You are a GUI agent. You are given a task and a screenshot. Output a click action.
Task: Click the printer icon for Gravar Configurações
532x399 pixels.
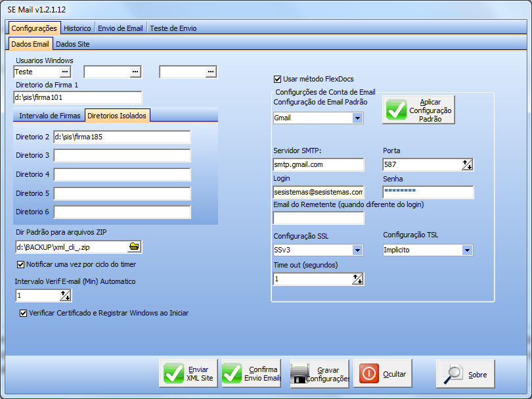click(300, 374)
